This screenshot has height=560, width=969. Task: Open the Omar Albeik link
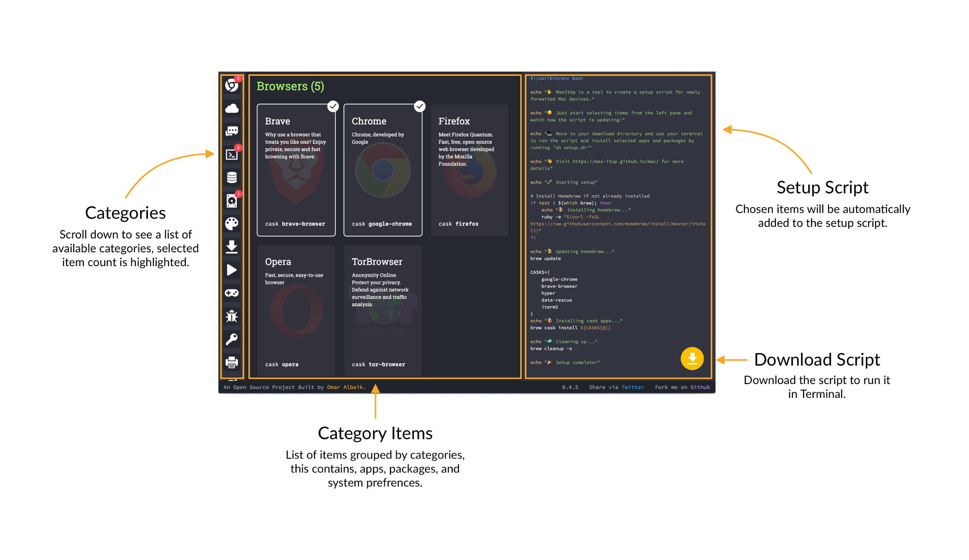pos(345,387)
